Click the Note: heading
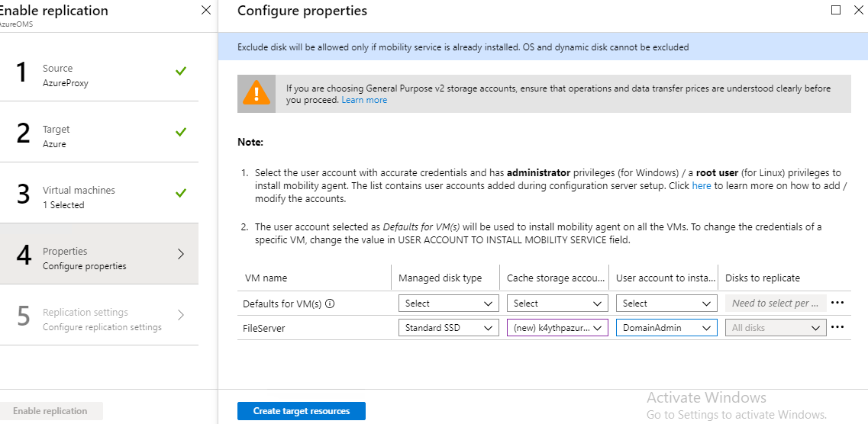The width and height of the screenshot is (868, 424). tap(250, 142)
